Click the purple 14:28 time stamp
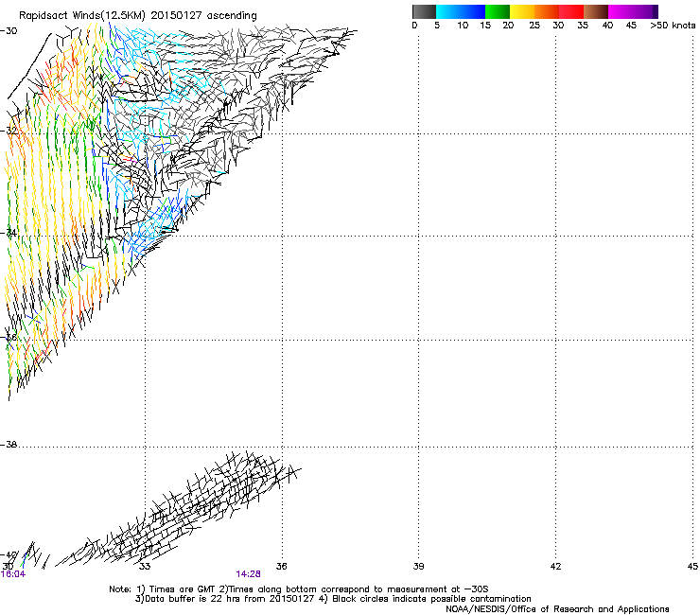Image resolution: width=700 pixels, height=615 pixels. point(248,574)
